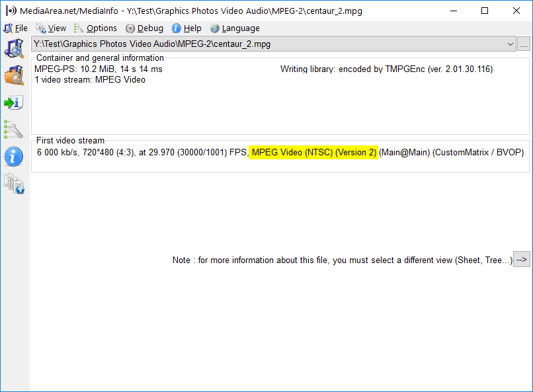
Task: Open folder via sidebar folder search icon
Action: point(14,75)
